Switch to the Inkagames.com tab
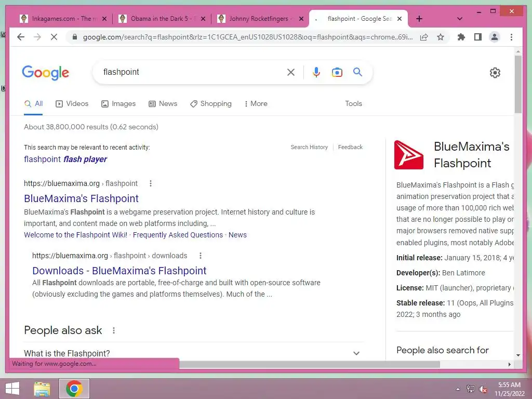The height and width of the screenshot is (399, 532). pyautogui.click(x=63, y=19)
